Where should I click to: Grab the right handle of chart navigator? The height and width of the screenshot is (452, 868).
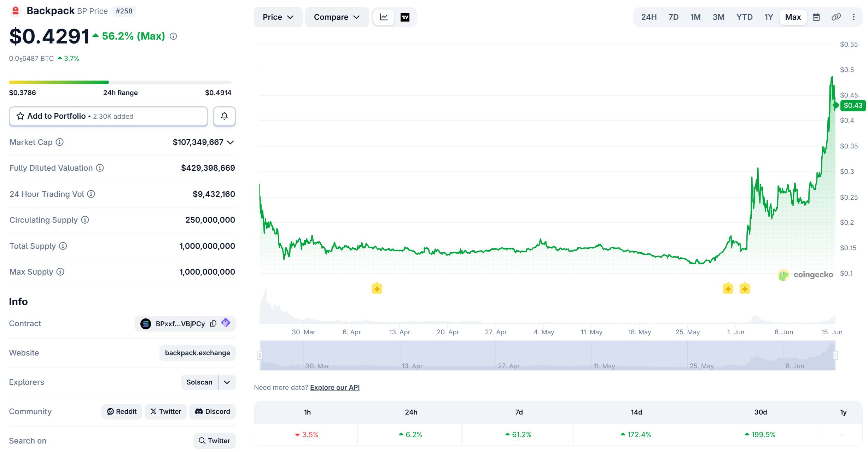pos(835,355)
